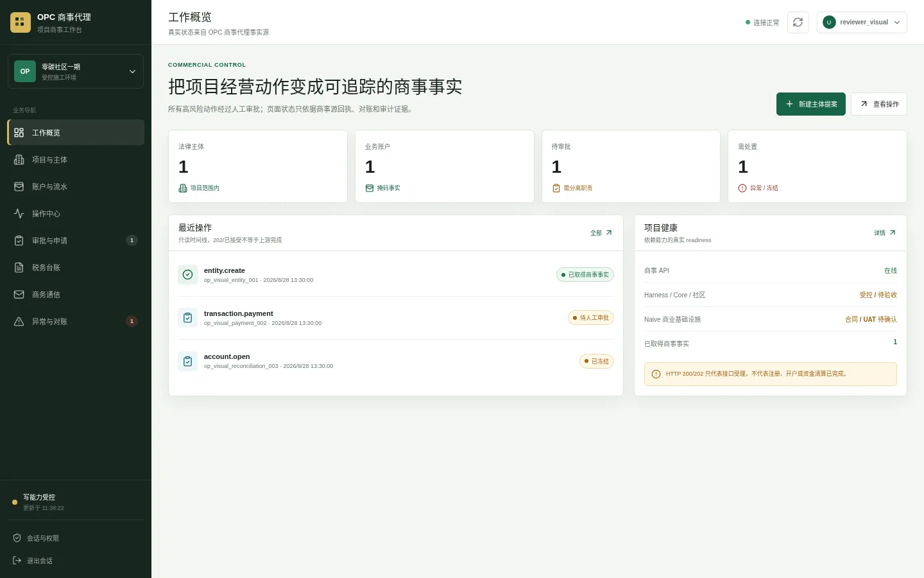Click the 受控 / 待验收 status text
The width and height of the screenshot is (924, 578).
(x=878, y=295)
